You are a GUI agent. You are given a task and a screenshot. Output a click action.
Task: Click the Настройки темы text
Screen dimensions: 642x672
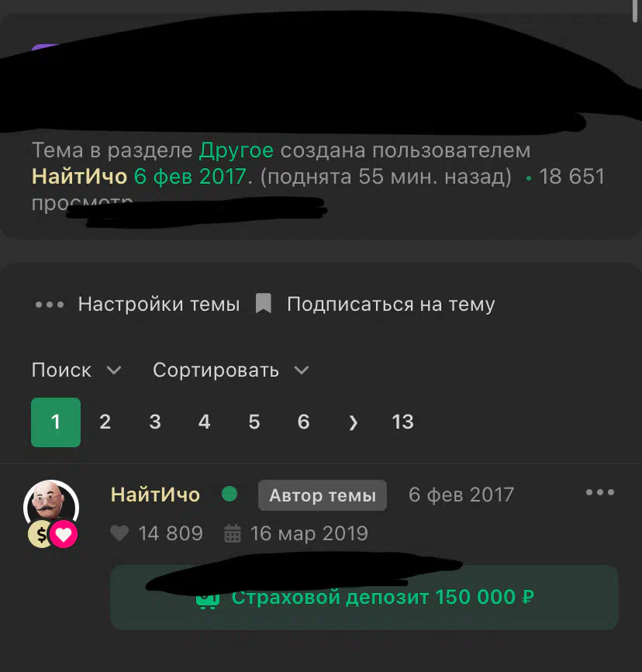(x=159, y=305)
